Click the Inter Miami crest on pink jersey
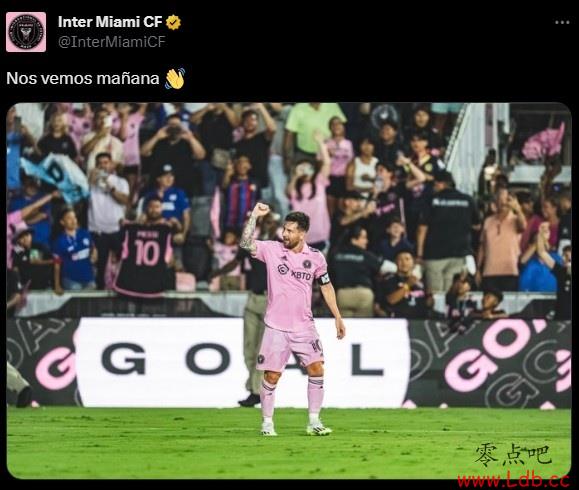Viewport: 579px width, 490px height. [x=307, y=264]
